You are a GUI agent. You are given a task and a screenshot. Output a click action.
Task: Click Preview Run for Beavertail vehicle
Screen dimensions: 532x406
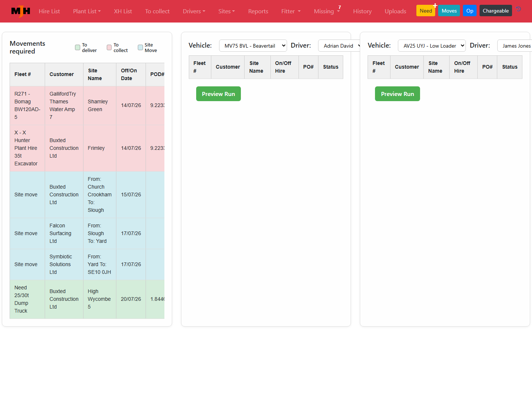pos(218,94)
